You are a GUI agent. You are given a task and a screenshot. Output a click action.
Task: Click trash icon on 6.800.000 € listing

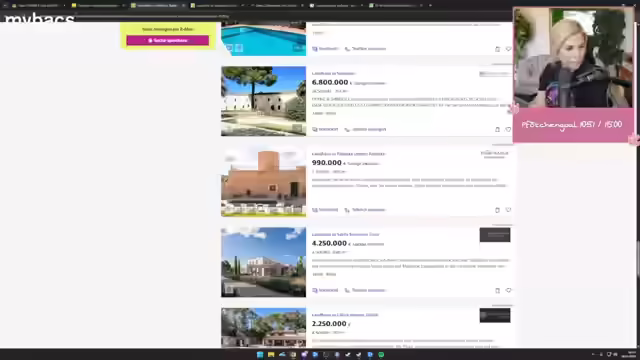(497, 129)
